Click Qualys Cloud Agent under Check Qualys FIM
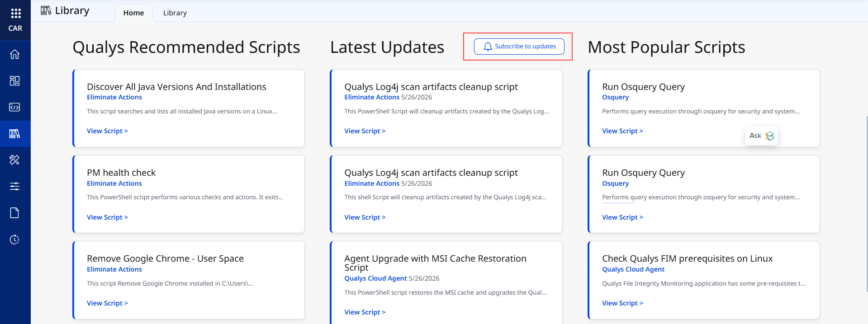The height and width of the screenshot is (324, 868). click(x=633, y=269)
